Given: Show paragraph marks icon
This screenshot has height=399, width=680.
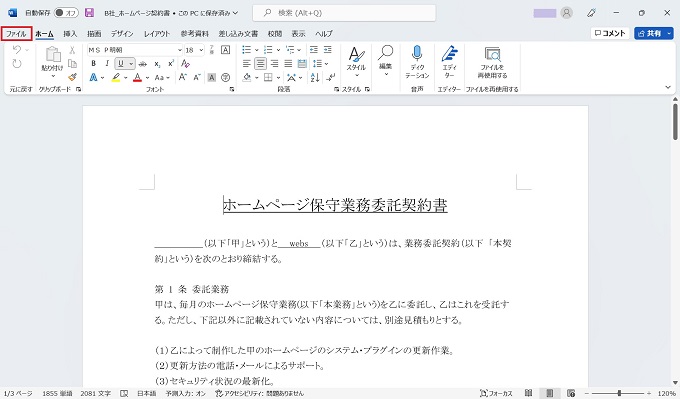Looking at the screenshot, I should pos(330,78).
